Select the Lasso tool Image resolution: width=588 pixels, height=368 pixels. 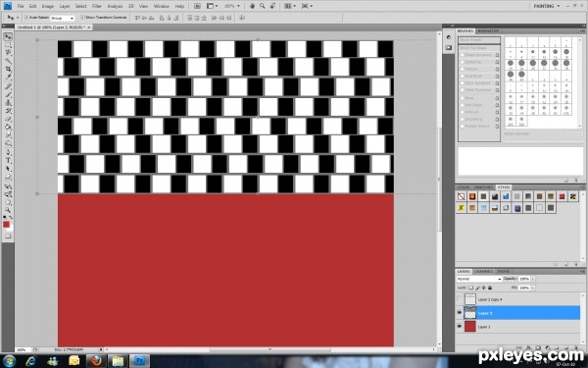8,53
